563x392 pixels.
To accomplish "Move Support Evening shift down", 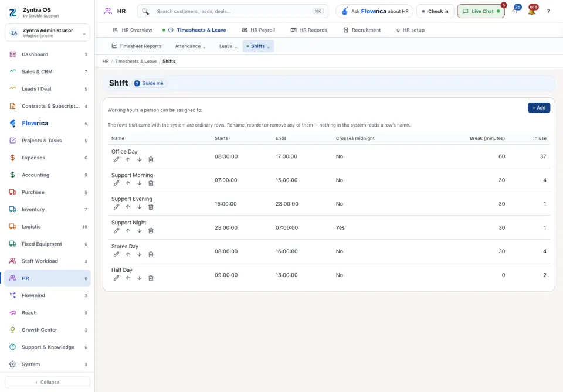I will [x=140, y=207].
